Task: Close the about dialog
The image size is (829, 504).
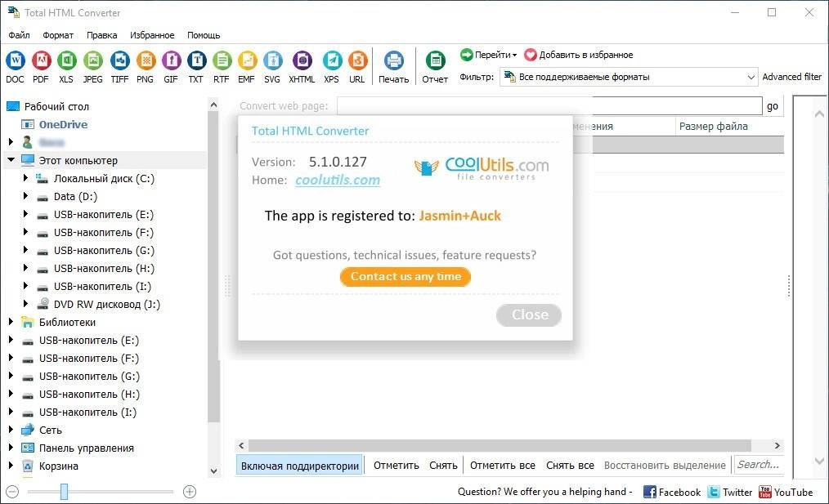Action: (x=529, y=314)
